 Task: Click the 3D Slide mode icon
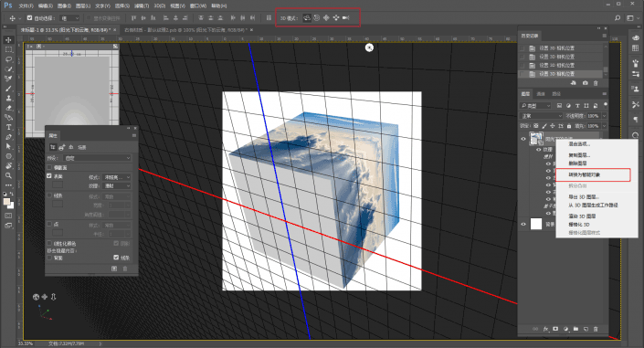tap(336, 17)
